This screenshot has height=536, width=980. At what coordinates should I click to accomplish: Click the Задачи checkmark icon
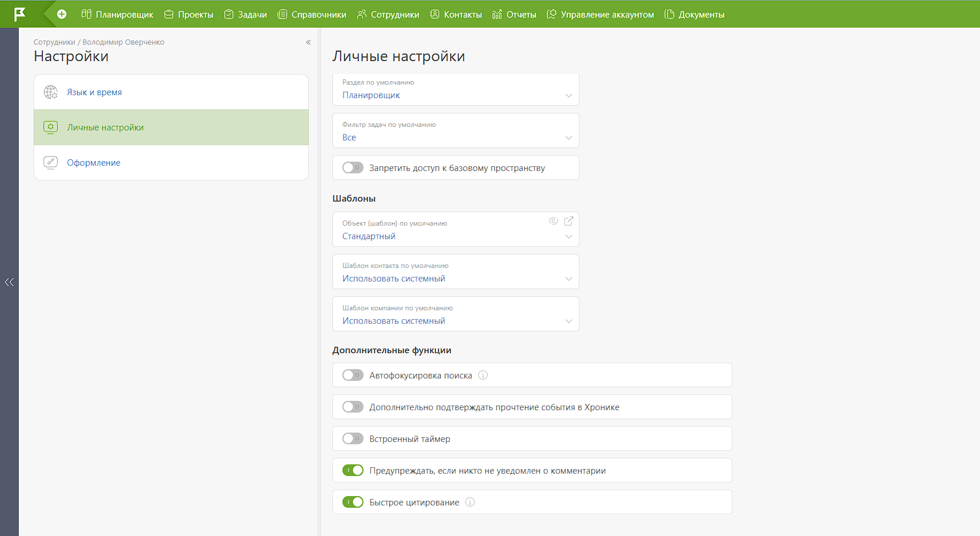229,14
